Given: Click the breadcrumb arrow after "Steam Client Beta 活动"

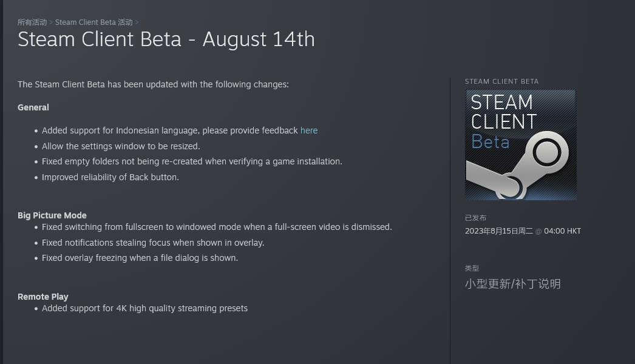Looking at the screenshot, I should [x=137, y=22].
